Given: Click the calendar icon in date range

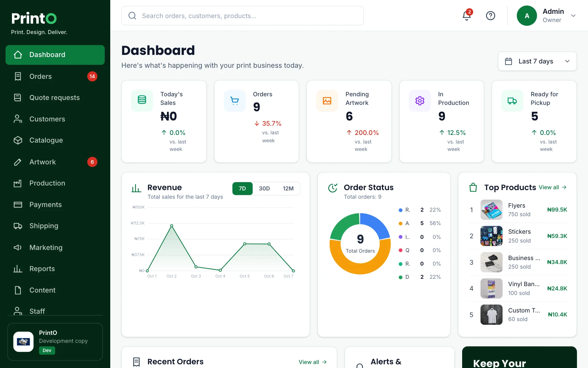Looking at the screenshot, I should (x=508, y=61).
